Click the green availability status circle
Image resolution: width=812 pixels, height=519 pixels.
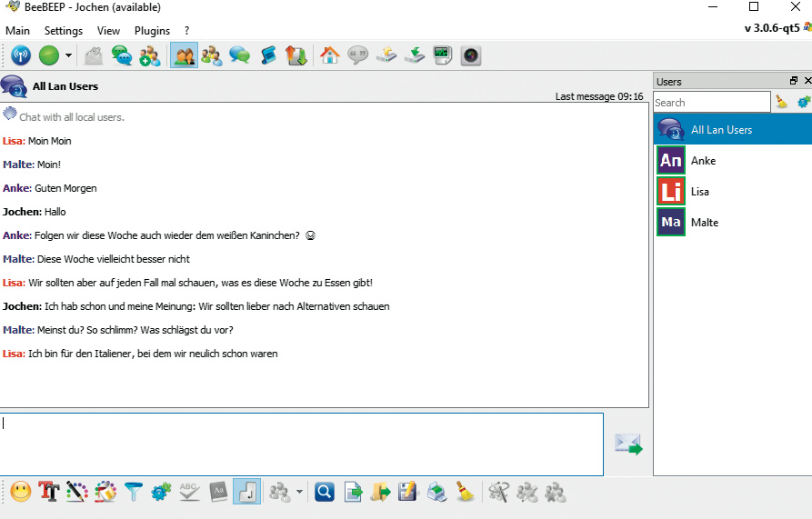click(49, 55)
